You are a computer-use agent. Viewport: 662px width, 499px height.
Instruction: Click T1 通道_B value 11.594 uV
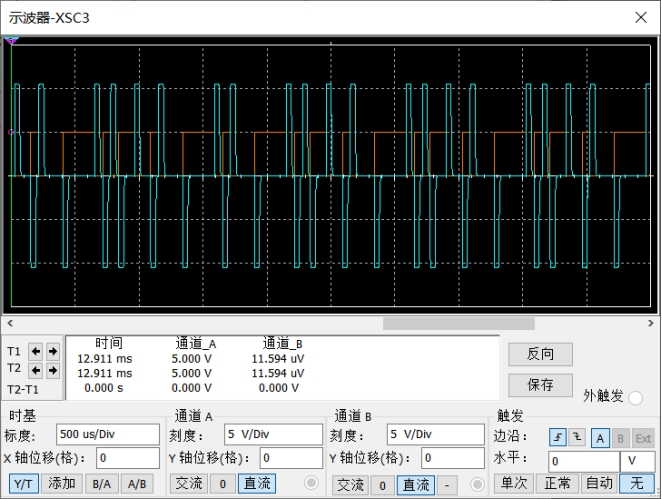278,359
